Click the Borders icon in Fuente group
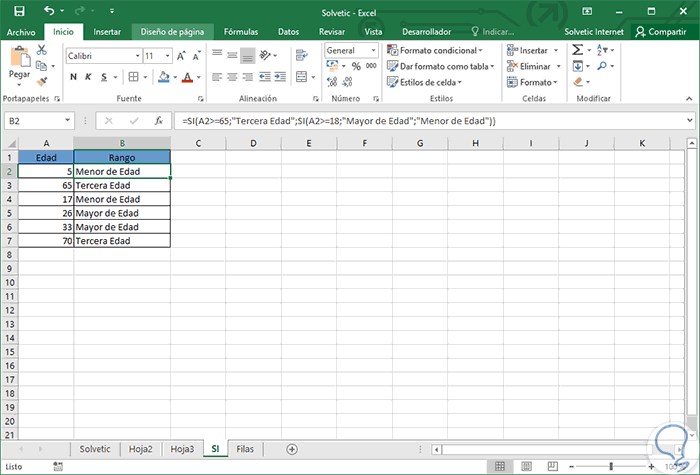The image size is (700, 475). (x=133, y=77)
